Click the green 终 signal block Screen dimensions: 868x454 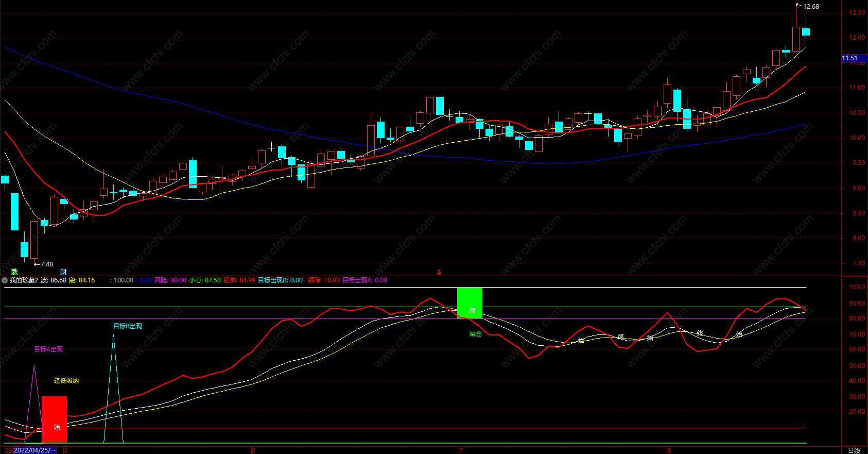coord(470,303)
